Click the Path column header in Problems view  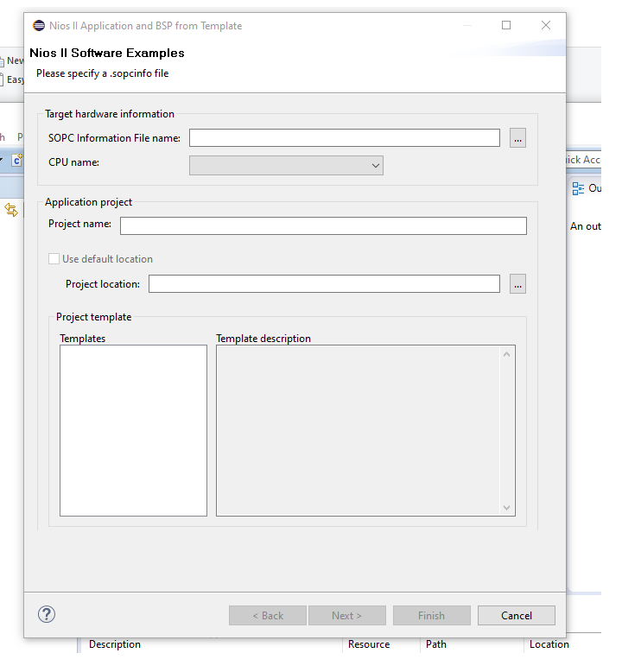(436, 644)
